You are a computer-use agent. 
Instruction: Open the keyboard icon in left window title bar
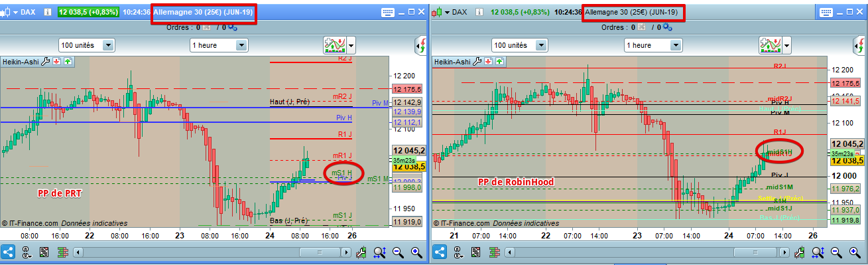387,12
